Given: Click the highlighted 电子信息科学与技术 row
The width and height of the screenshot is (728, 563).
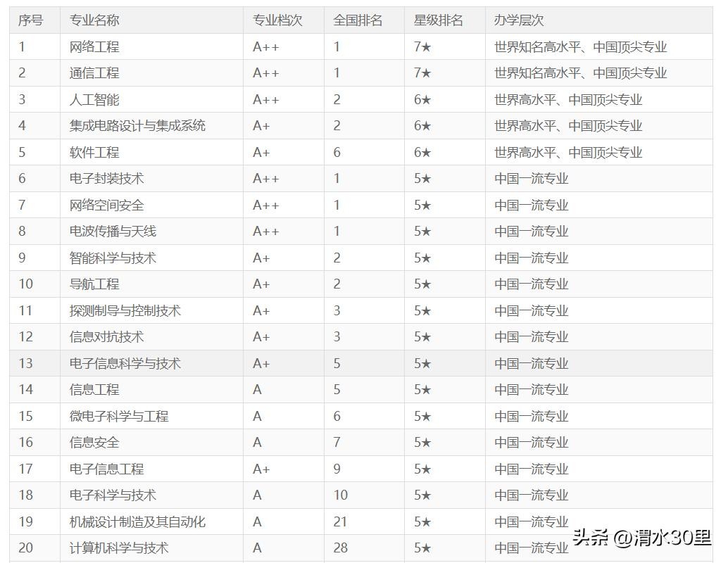Looking at the screenshot, I should [x=125, y=364].
